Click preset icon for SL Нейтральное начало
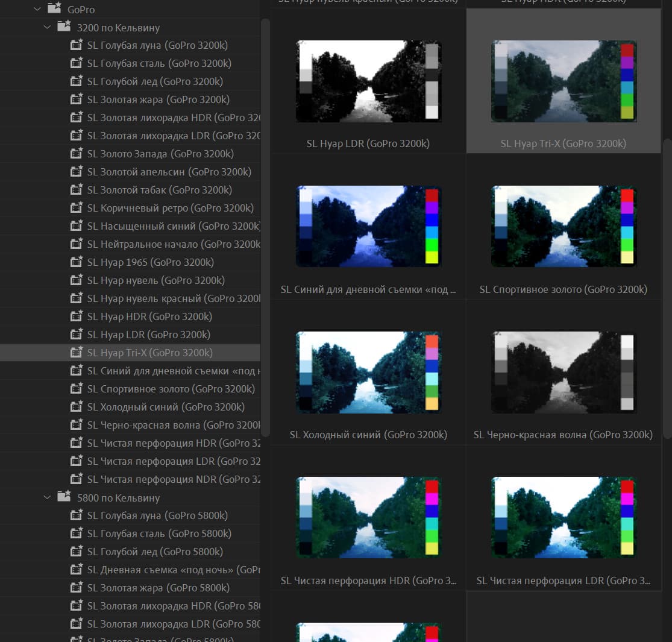Viewport: 672px width, 642px height. (77, 244)
